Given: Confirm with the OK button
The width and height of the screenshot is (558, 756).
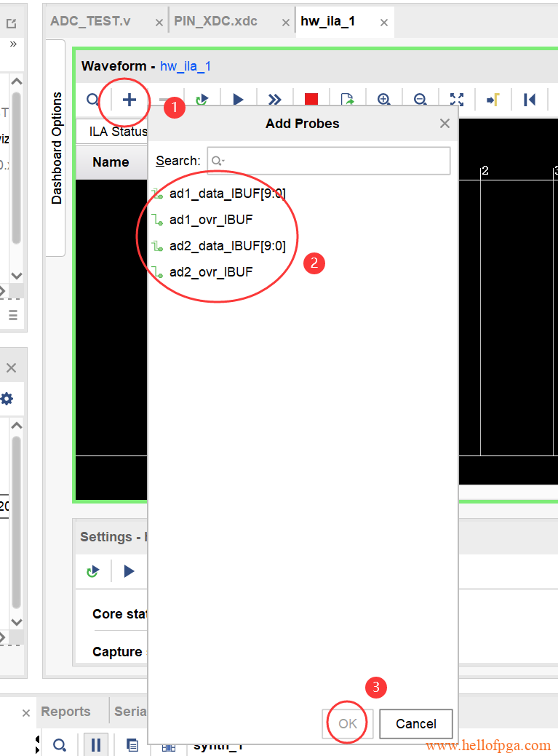Looking at the screenshot, I should coord(348,724).
